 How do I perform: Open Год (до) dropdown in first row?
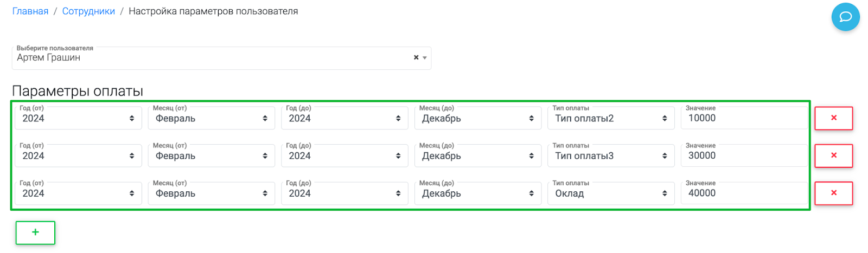[344, 118]
